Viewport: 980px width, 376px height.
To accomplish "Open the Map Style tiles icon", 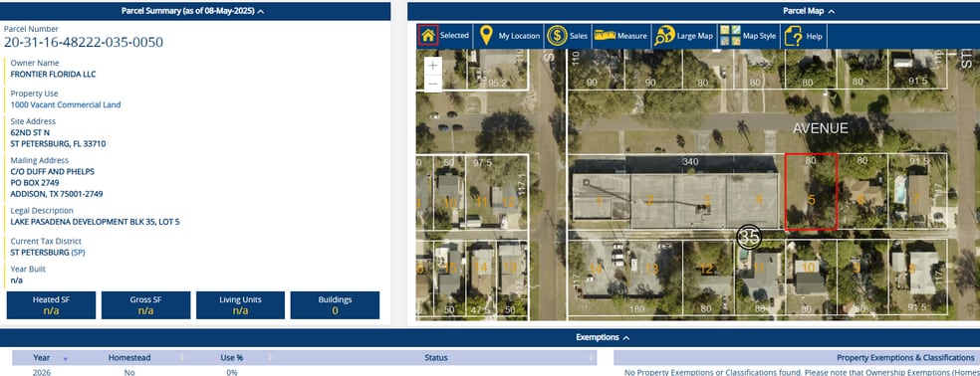I will tap(729, 36).
